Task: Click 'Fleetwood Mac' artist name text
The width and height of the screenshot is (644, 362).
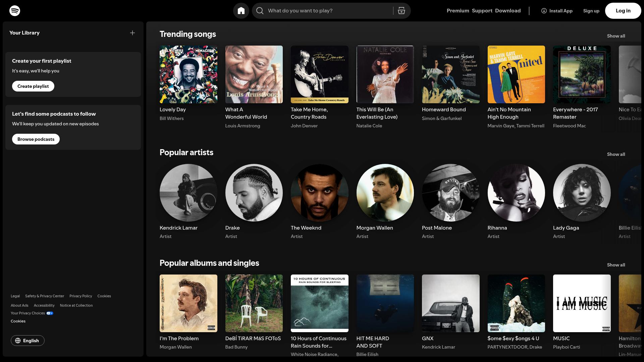Action: click(570, 126)
